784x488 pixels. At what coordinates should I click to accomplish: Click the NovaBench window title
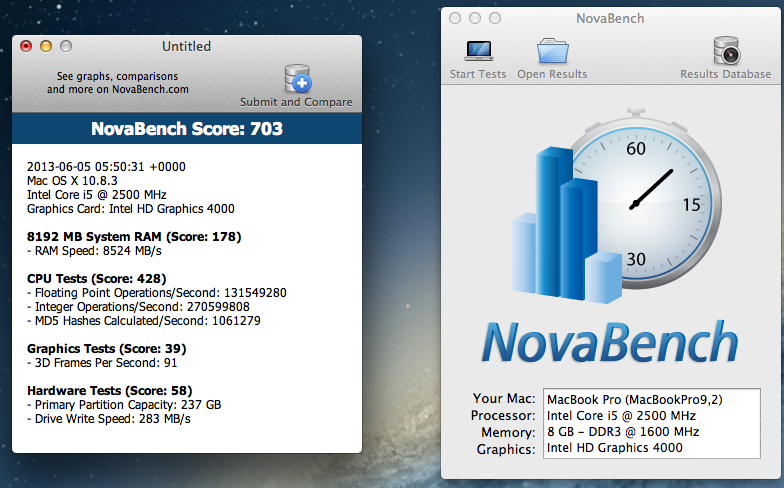coord(610,18)
